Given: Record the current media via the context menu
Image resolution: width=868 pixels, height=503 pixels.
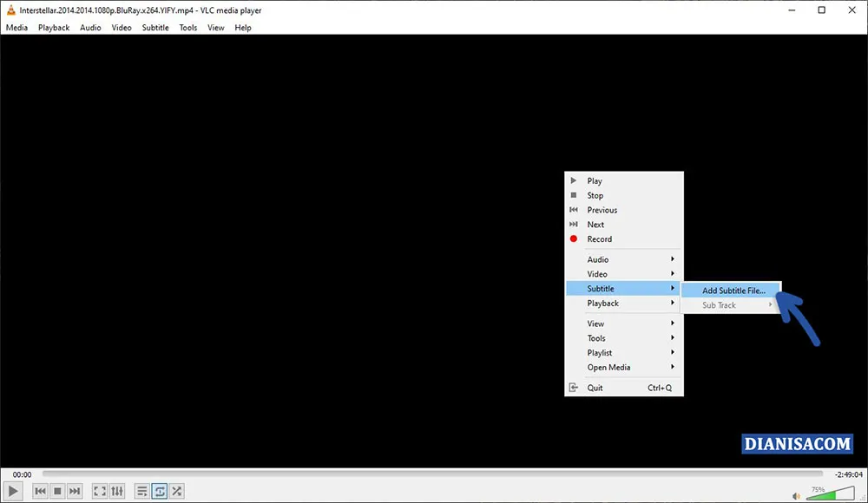Looking at the screenshot, I should point(599,238).
